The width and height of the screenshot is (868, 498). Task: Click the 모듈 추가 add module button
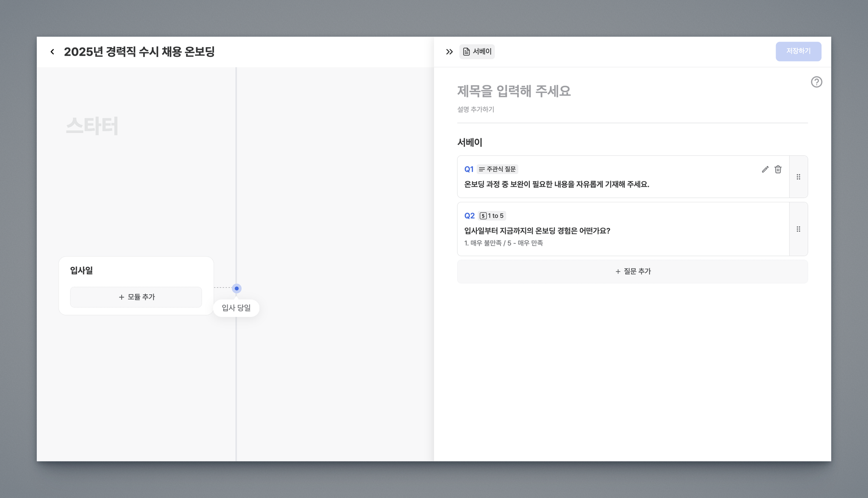(x=136, y=297)
